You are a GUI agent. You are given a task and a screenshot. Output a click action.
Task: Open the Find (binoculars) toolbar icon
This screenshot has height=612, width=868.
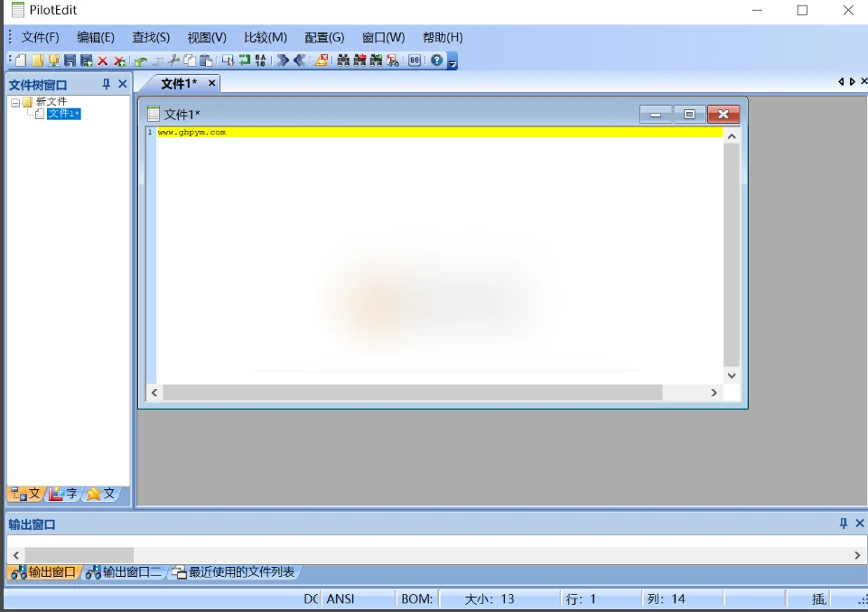pos(344,60)
